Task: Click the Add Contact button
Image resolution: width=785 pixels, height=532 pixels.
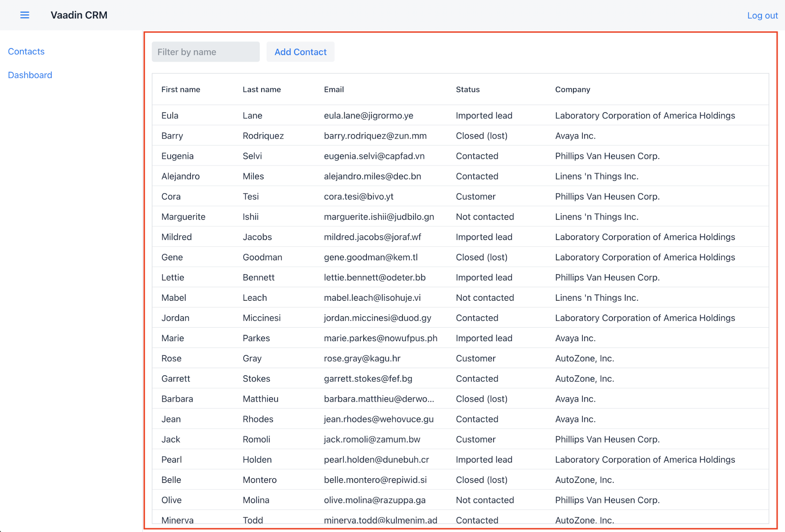Action: pos(300,52)
